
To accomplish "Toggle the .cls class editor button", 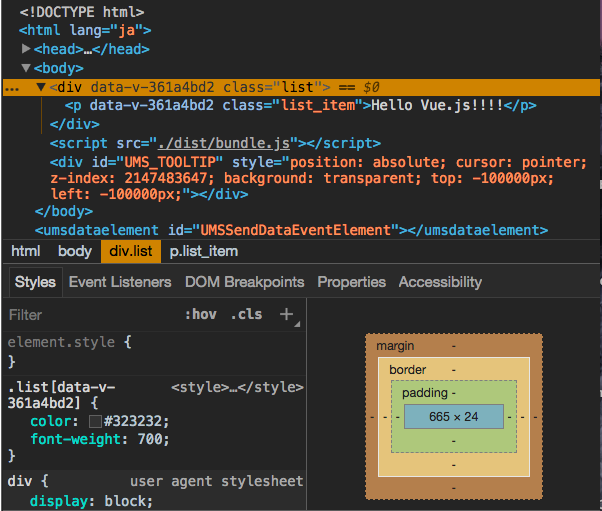I will [246, 314].
